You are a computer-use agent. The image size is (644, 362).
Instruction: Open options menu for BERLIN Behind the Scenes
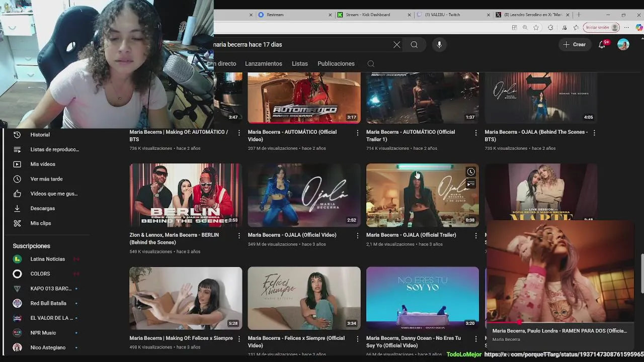pyautogui.click(x=239, y=235)
